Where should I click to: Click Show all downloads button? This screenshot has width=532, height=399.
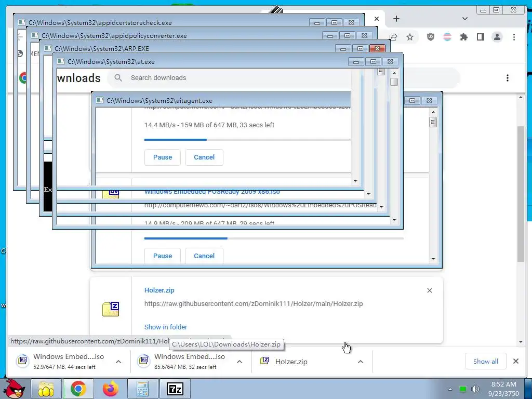tap(486, 362)
